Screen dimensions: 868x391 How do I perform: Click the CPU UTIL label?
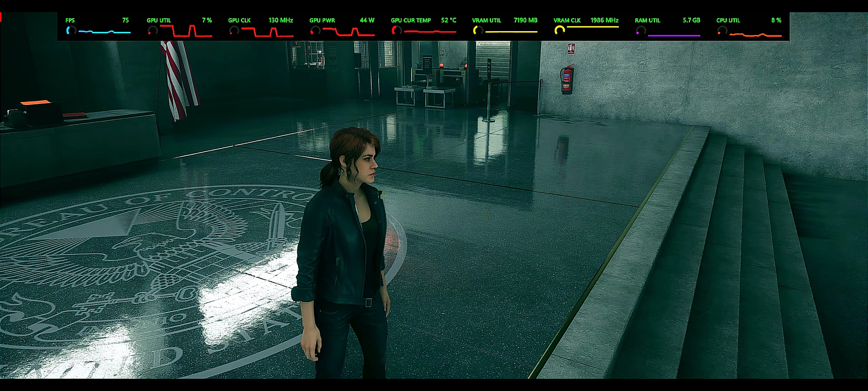pos(728,20)
